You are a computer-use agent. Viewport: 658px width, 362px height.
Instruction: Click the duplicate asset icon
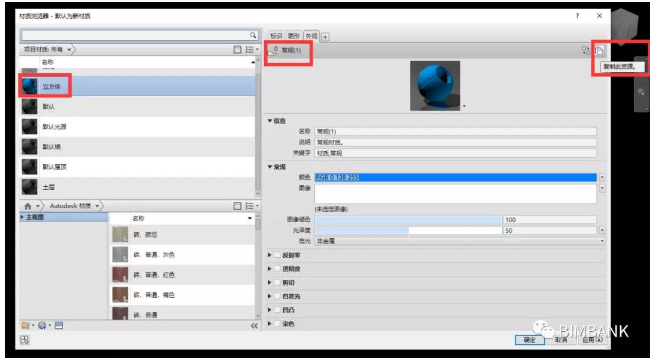[599, 51]
